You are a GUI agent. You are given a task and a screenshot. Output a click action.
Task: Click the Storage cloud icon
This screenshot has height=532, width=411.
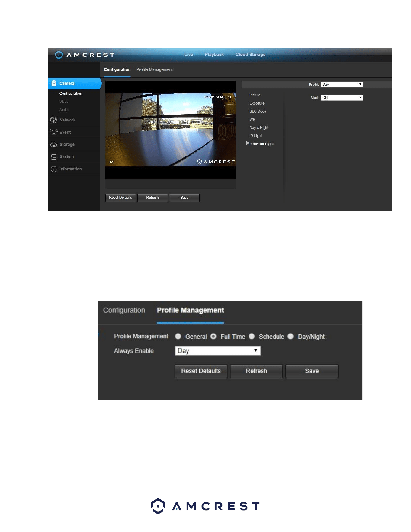(53, 144)
